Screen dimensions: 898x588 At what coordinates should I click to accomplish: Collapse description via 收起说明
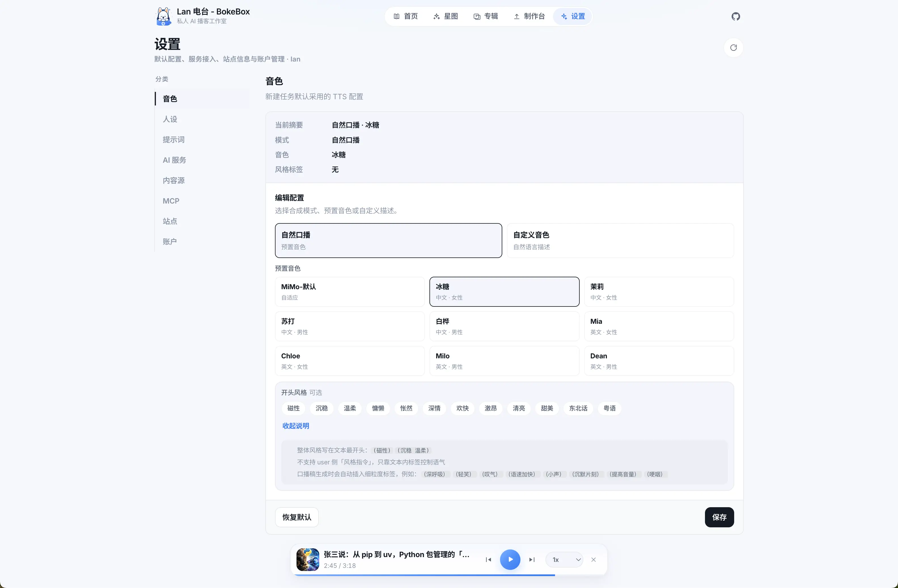coord(296,426)
